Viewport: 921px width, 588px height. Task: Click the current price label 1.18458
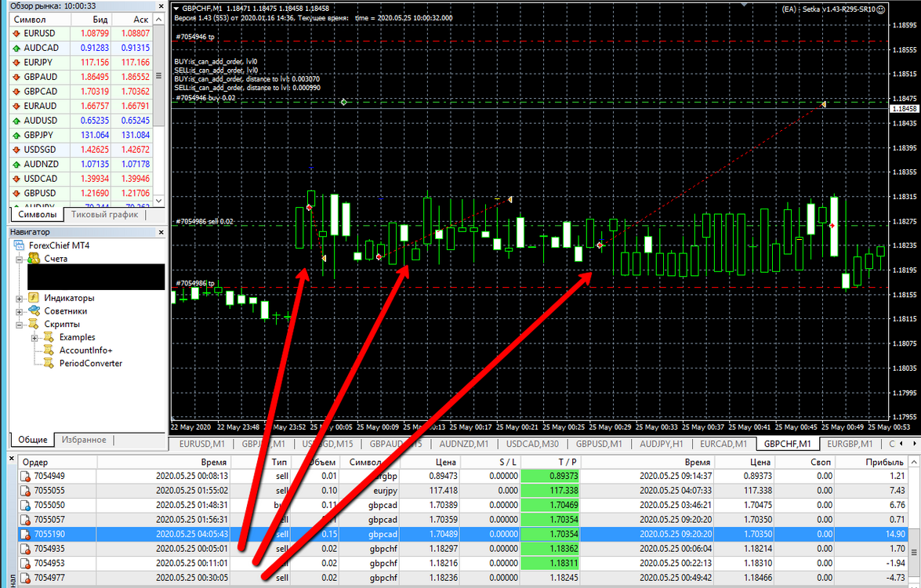pyautogui.click(x=905, y=109)
